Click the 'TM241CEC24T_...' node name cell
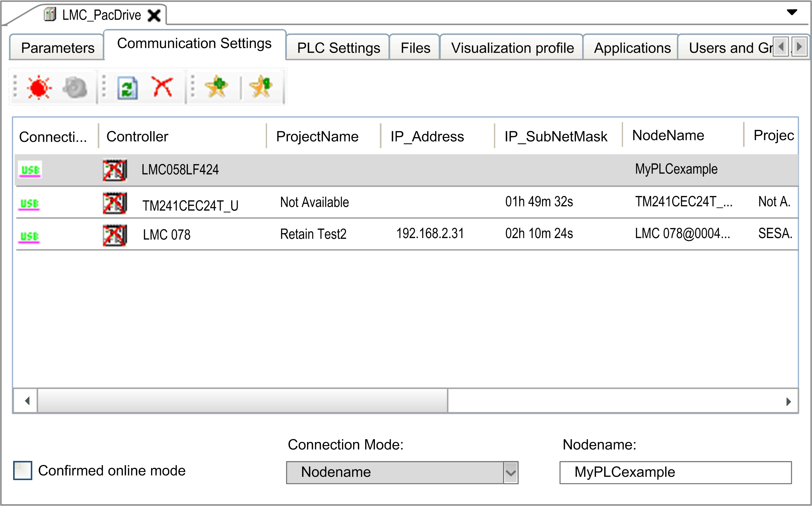The height and width of the screenshot is (506, 812). tap(684, 202)
